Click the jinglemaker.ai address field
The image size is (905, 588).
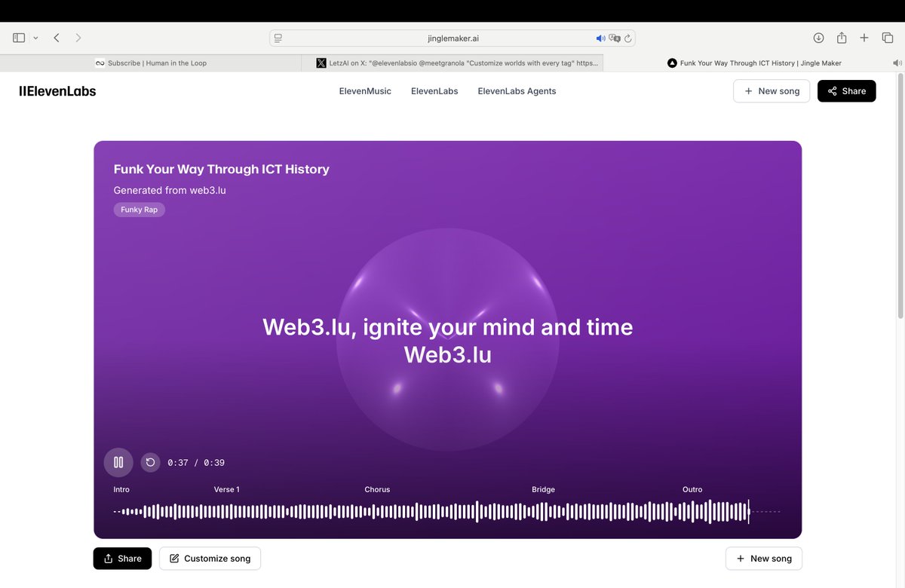click(x=452, y=38)
